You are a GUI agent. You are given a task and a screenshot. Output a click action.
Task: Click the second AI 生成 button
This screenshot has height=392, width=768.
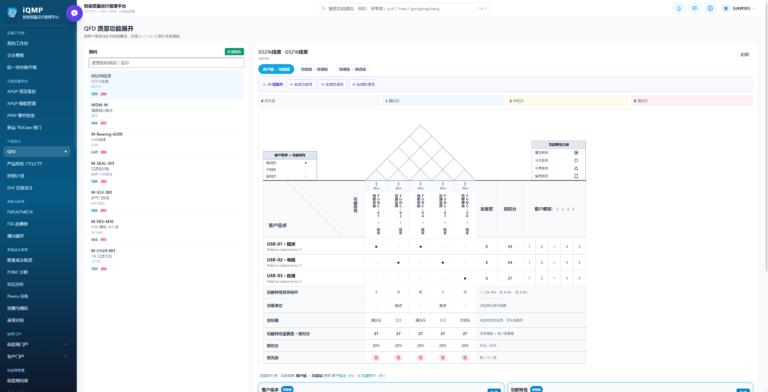(x=332, y=84)
